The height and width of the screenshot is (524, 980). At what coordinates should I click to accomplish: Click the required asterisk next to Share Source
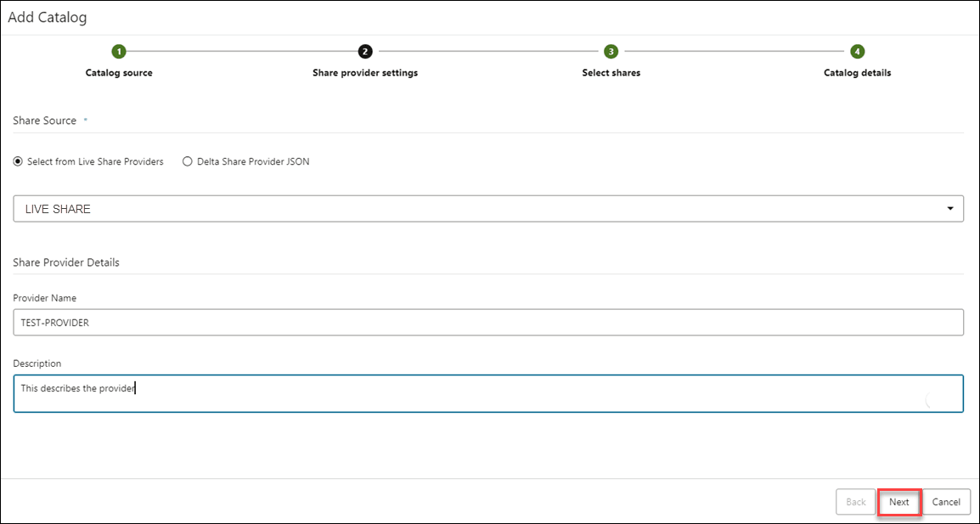pos(83,120)
